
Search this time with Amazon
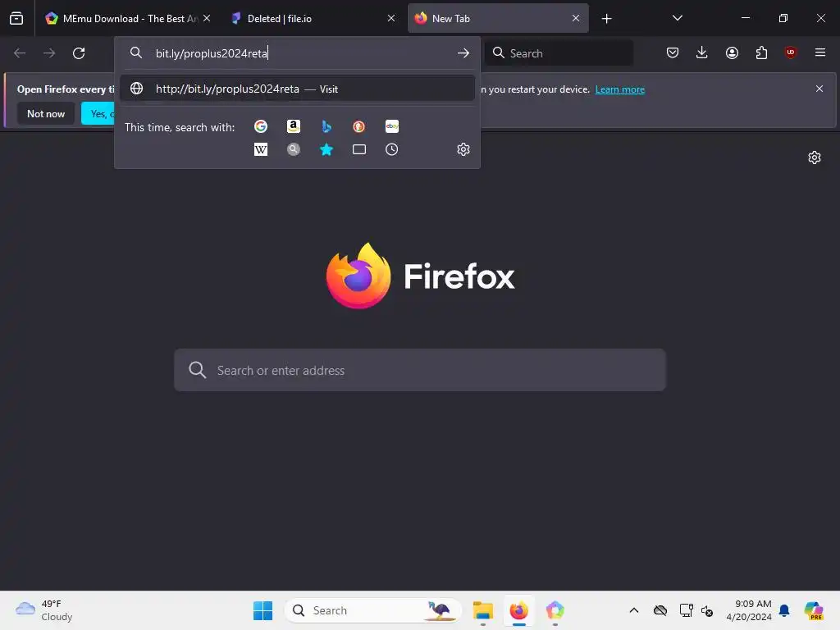point(294,126)
